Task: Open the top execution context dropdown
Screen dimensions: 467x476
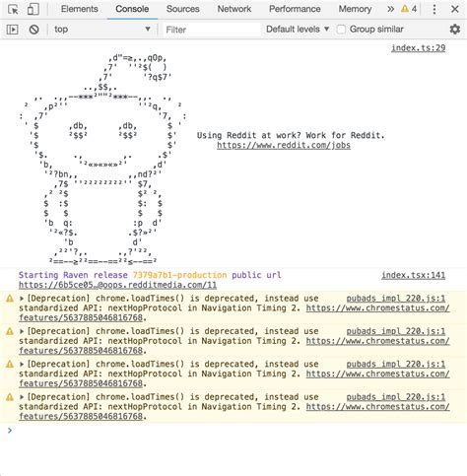Action: 102,30
